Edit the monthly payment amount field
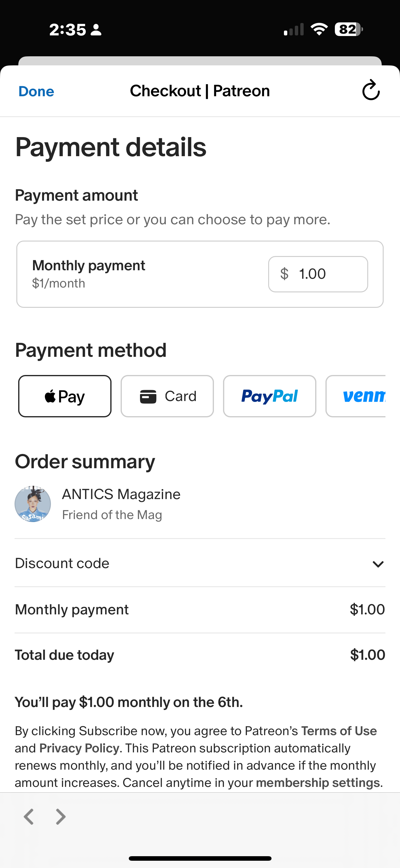 pyautogui.click(x=318, y=274)
